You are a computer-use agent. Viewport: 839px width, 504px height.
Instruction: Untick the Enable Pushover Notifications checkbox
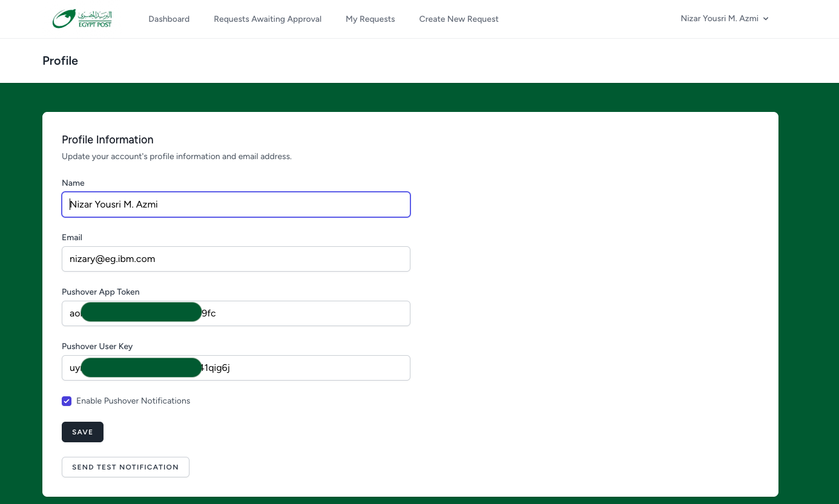coord(67,401)
